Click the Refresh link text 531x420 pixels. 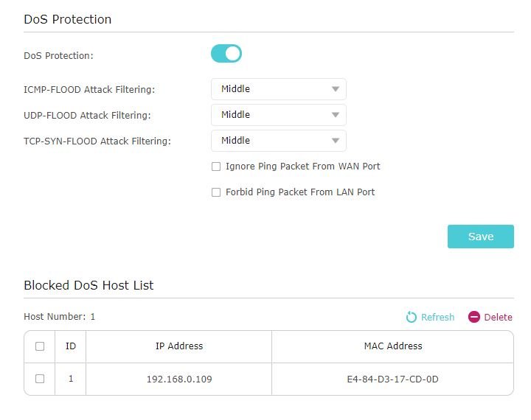tap(437, 317)
